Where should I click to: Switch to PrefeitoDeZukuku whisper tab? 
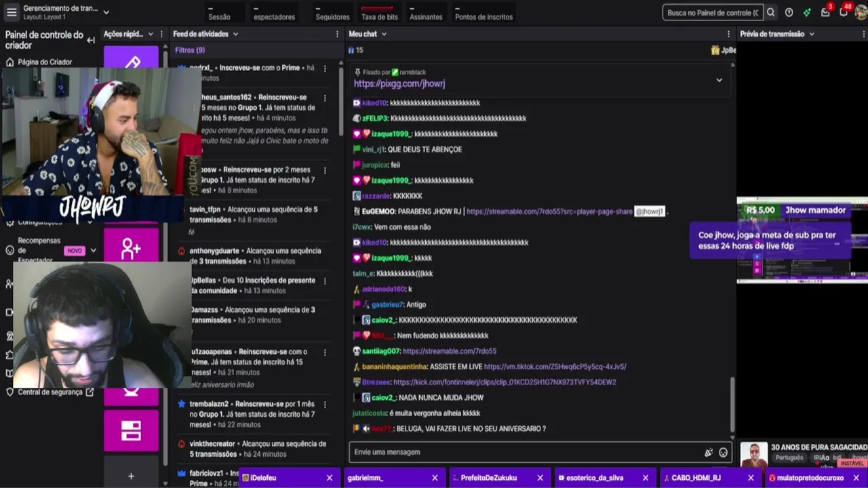click(x=490, y=478)
